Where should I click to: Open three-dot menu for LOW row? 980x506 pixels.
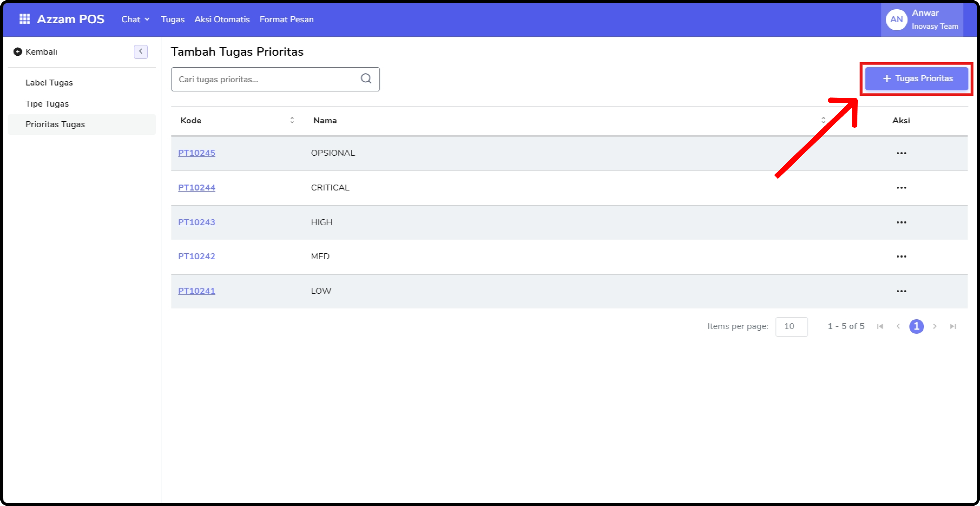[x=901, y=291]
